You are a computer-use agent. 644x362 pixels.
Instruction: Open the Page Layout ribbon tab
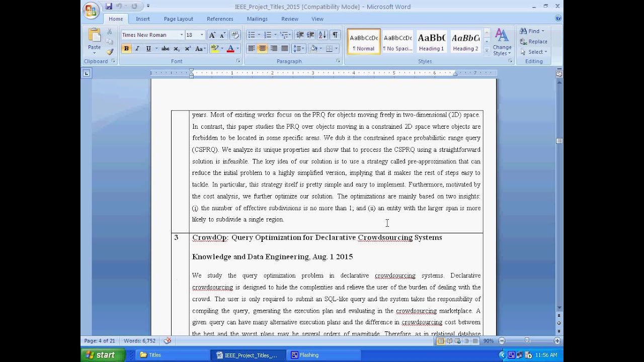point(178,19)
